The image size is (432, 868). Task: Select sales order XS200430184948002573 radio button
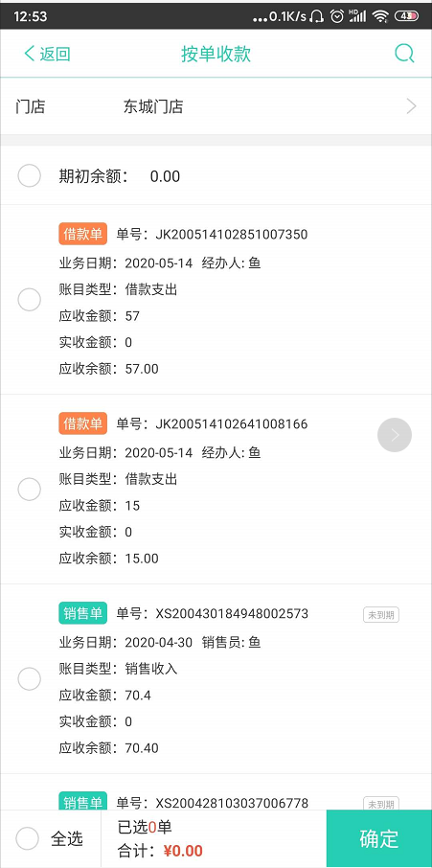pyautogui.click(x=30, y=679)
